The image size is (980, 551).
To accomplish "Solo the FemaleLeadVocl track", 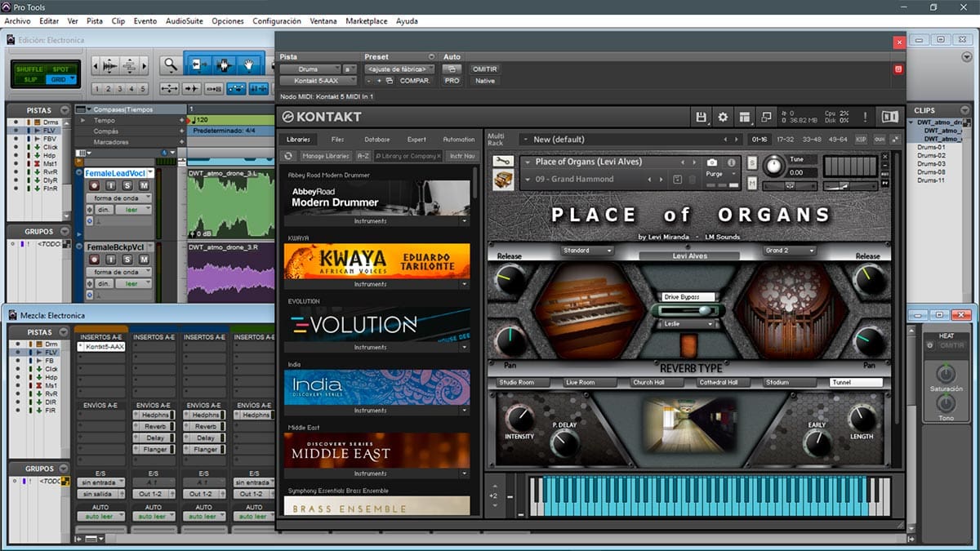I will click(x=129, y=186).
